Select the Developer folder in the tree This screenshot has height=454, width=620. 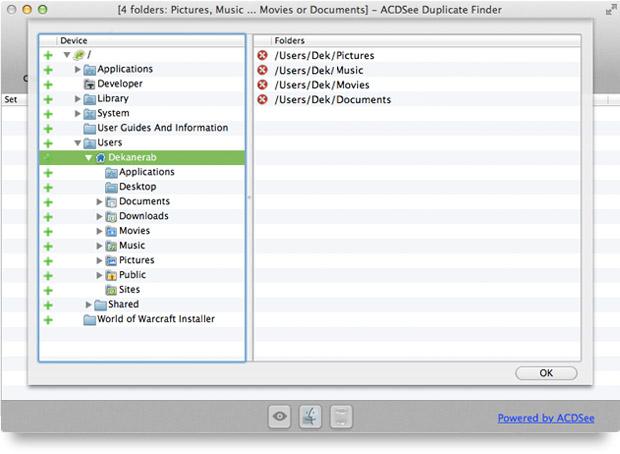pyautogui.click(x=120, y=84)
